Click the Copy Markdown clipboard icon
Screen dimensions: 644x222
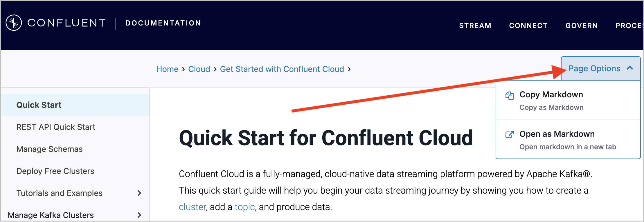coord(510,95)
